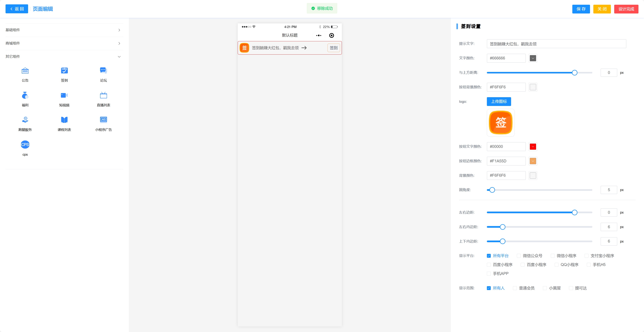Screen dimensions: 644x332
Task: Expand the 基础组件 section
Action: click(x=64, y=30)
